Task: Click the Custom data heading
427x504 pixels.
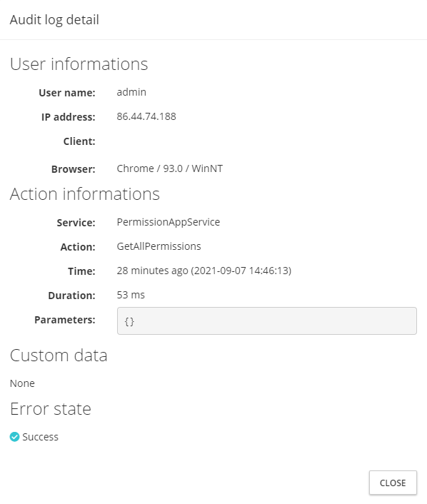Action: point(59,356)
